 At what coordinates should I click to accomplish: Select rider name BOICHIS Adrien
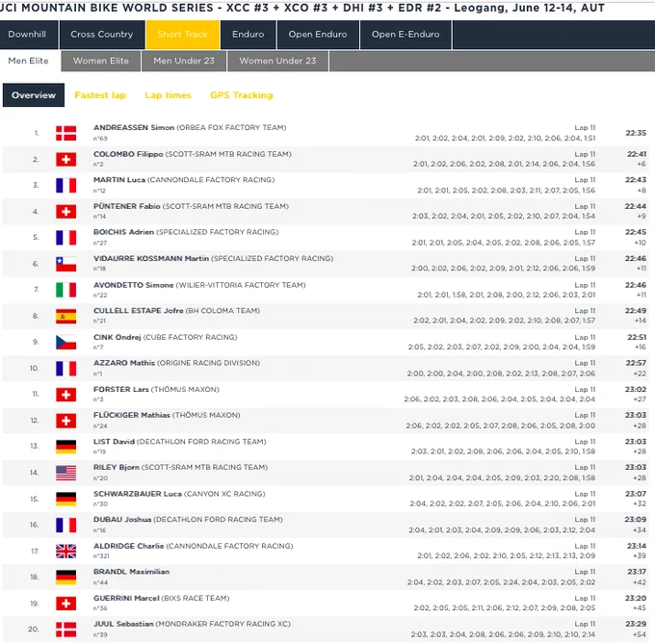(123, 232)
